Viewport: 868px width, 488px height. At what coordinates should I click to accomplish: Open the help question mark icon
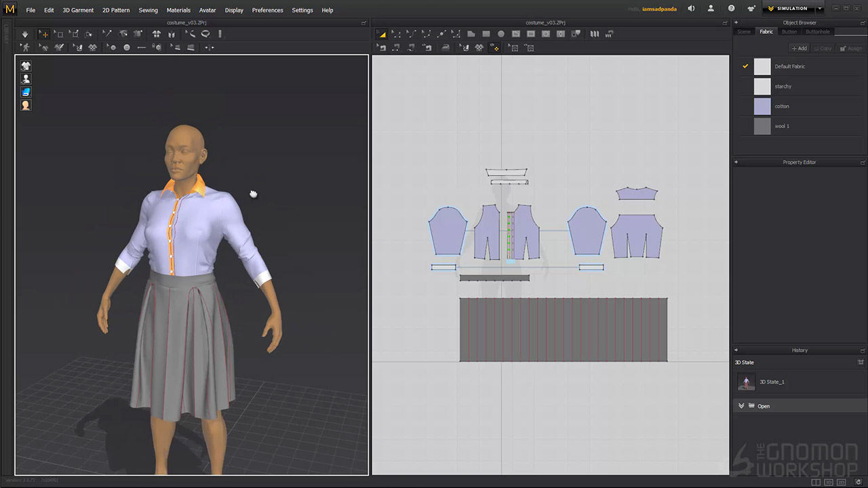pyautogui.click(x=731, y=9)
